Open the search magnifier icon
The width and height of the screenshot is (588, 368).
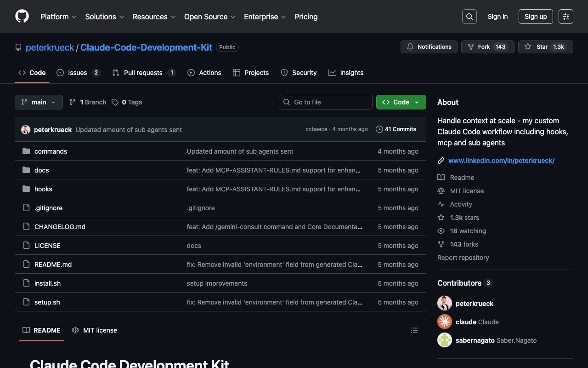click(469, 17)
